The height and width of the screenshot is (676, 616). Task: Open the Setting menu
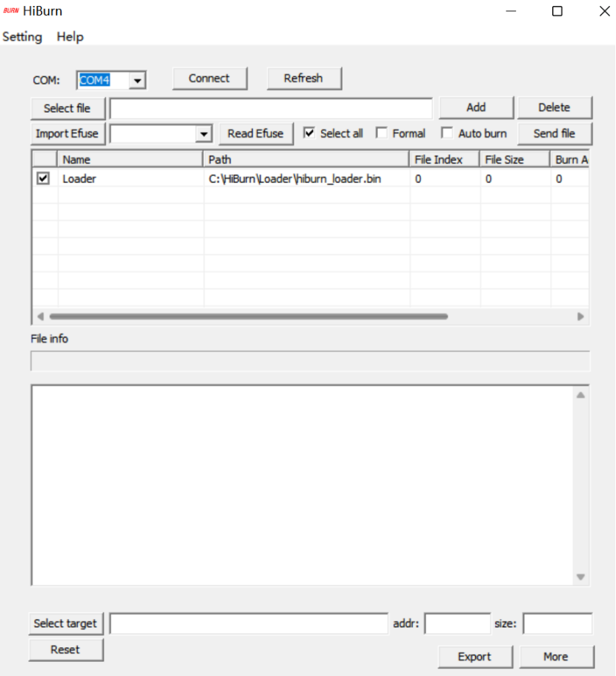[x=22, y=36]
